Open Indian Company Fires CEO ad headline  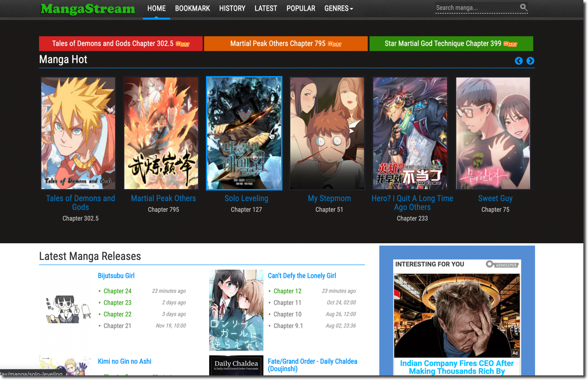(457, 367)
